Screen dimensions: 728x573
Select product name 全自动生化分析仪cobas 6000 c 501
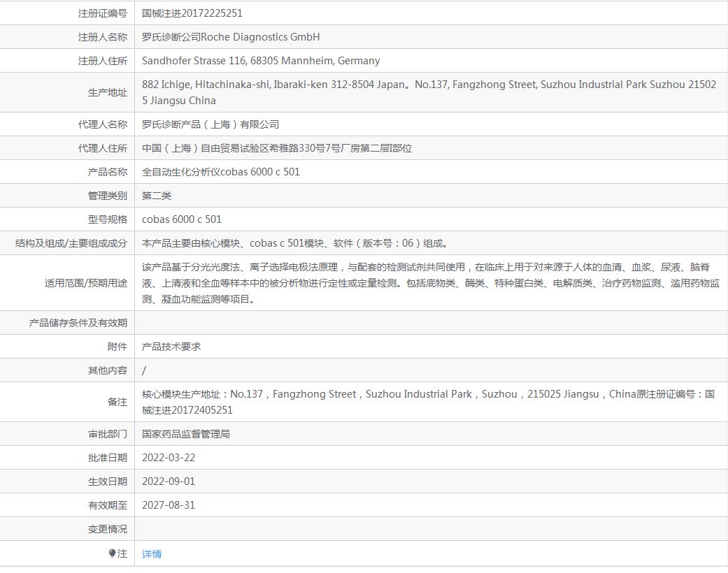[x=221, y=172]
